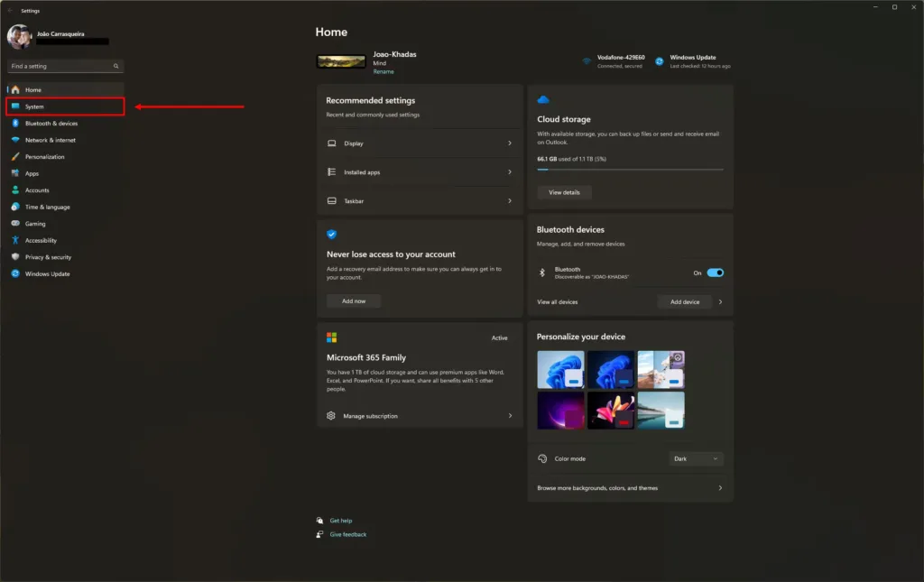Click the user profile avatar

coord(20,36)
